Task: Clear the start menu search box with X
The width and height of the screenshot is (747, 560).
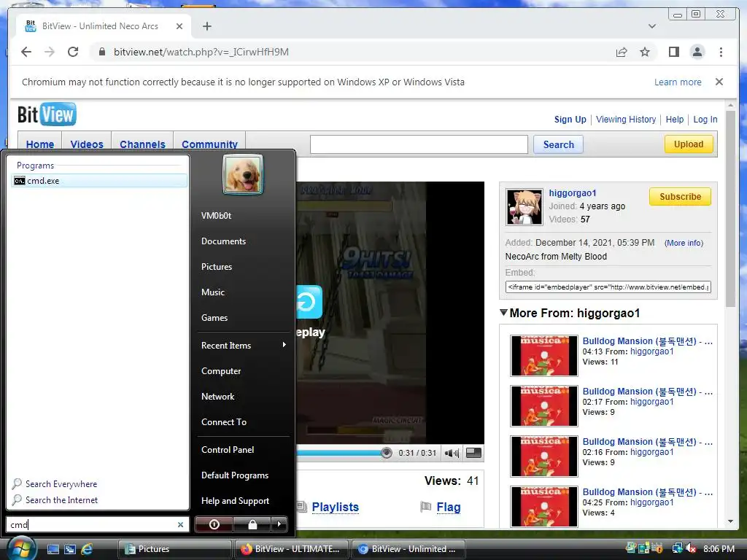Action: tap(181, 524)
